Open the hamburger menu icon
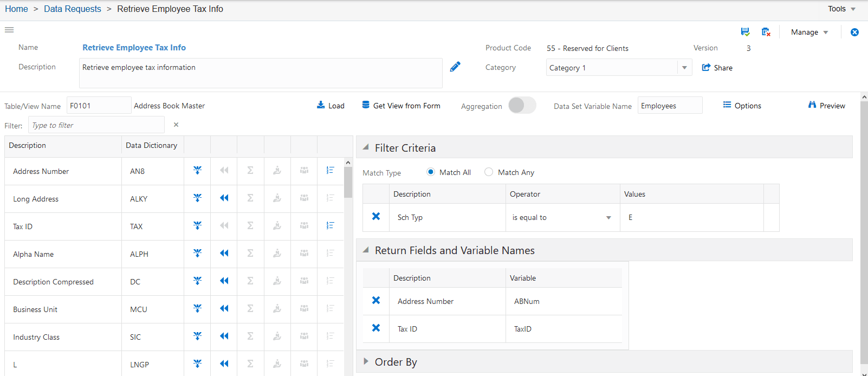 point(9,30)
